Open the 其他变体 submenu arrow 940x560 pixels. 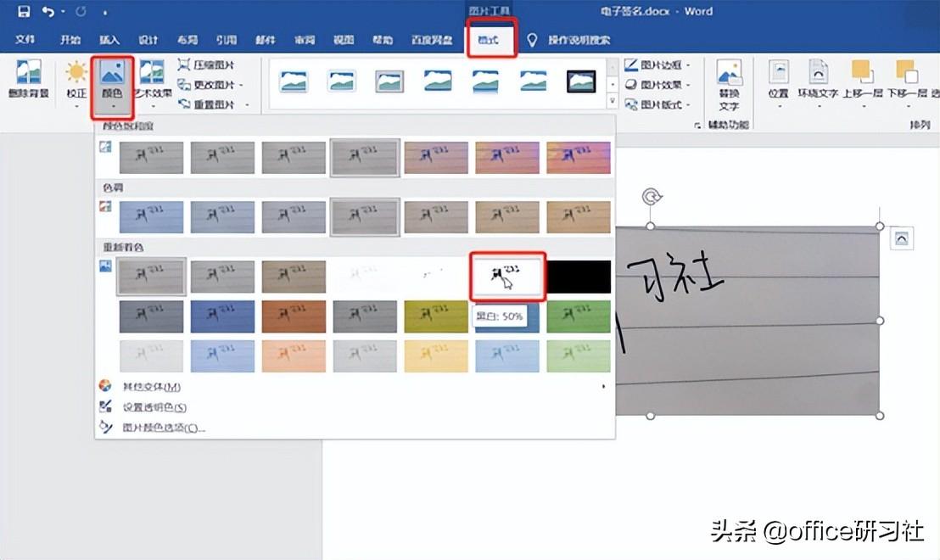[604, 386]
